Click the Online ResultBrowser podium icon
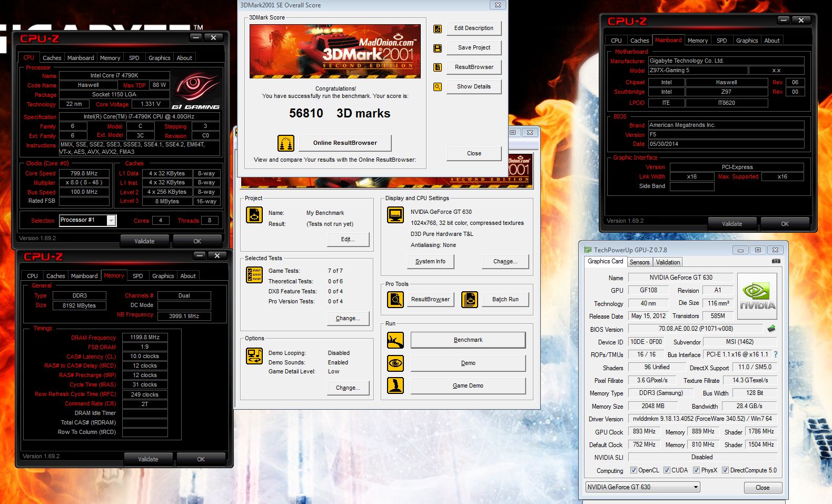 click(285, 143)
